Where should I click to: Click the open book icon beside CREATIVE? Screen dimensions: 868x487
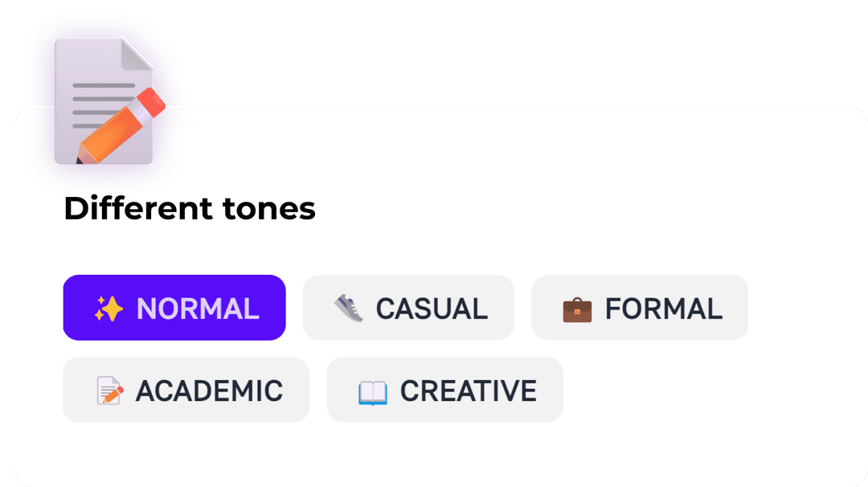373,392
